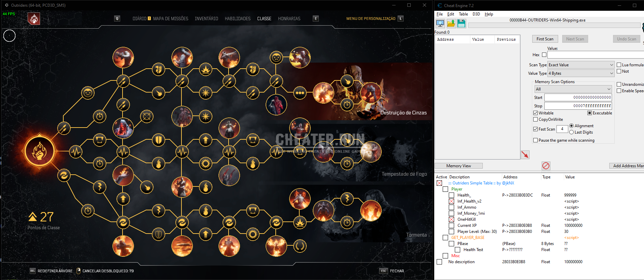Open the Memory Scan Options All dropdown

pos(573,89)
